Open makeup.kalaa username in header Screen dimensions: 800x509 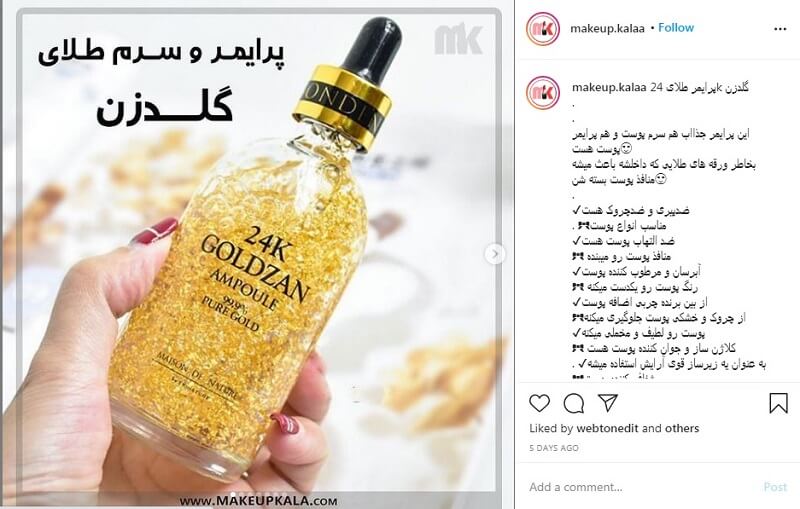point(607,29)
